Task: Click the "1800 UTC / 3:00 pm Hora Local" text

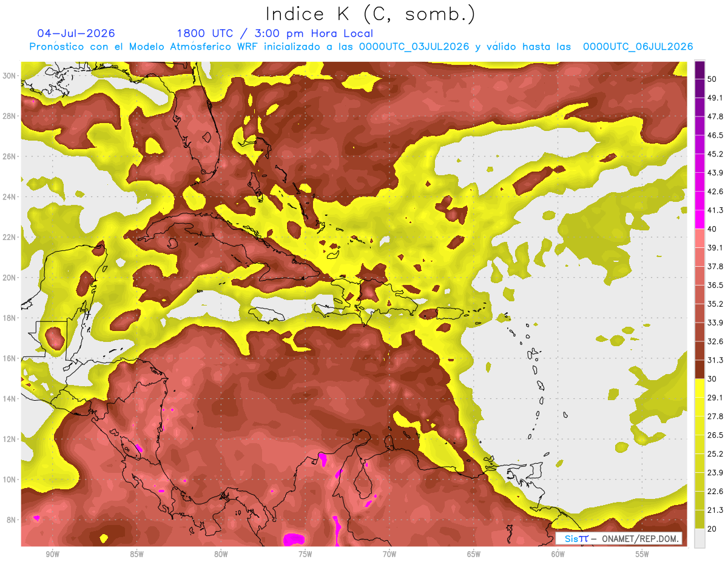Action: (275, 33)
